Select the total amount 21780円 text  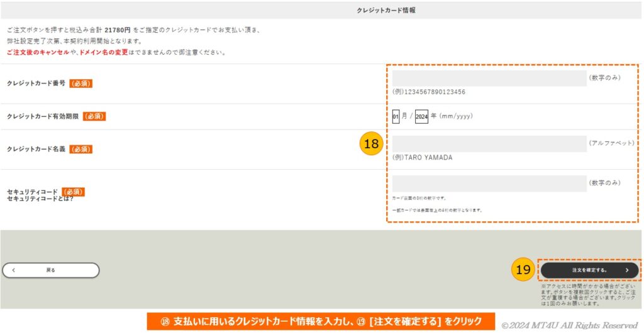(118, 30)
